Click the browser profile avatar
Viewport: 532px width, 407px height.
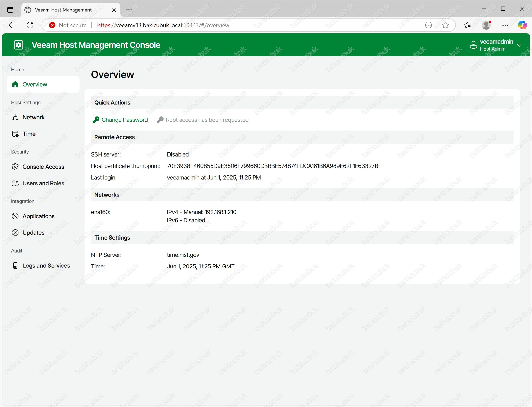pos(486,25)
